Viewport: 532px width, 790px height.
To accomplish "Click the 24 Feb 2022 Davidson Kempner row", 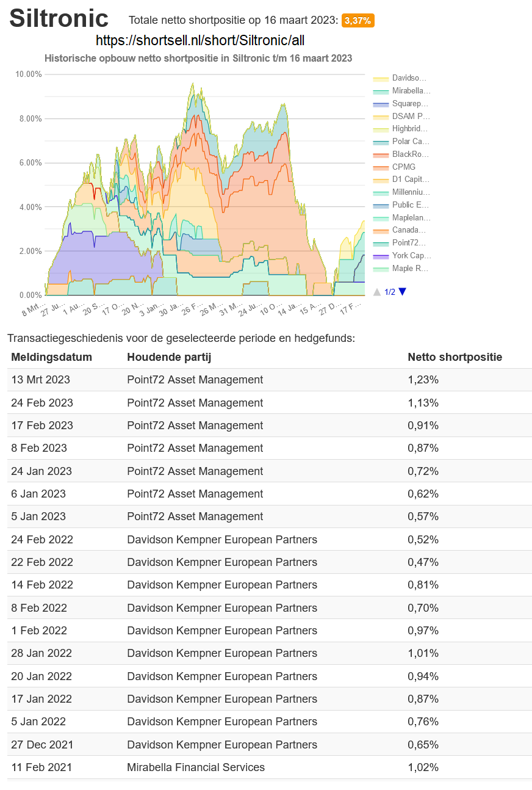I will [x=222, y=540].
